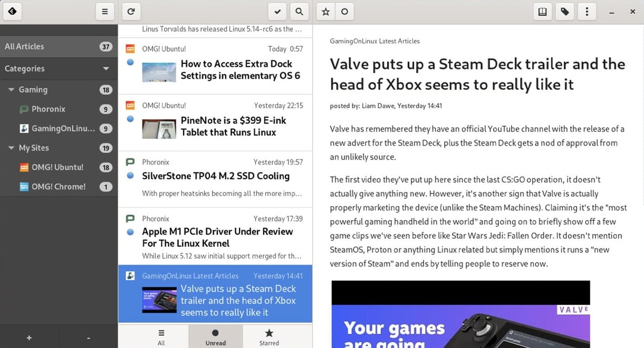Star the current article
The image size is (644, 348).
(x=326, y=11)
